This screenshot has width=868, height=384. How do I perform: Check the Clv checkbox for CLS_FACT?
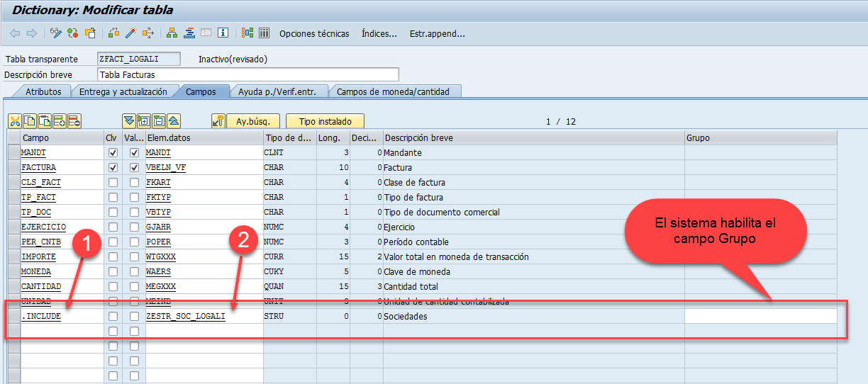tap(113, 183)
